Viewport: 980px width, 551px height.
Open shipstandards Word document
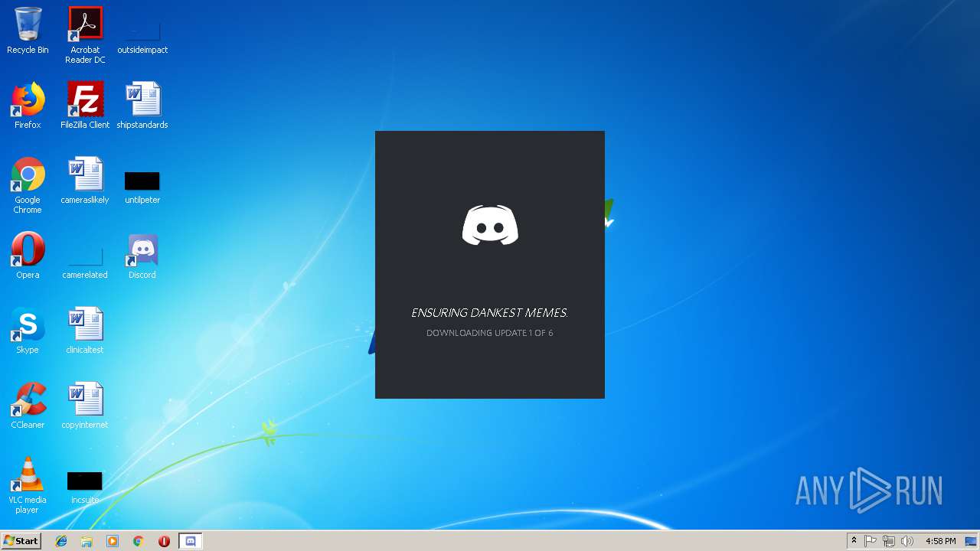click(142, 106)
